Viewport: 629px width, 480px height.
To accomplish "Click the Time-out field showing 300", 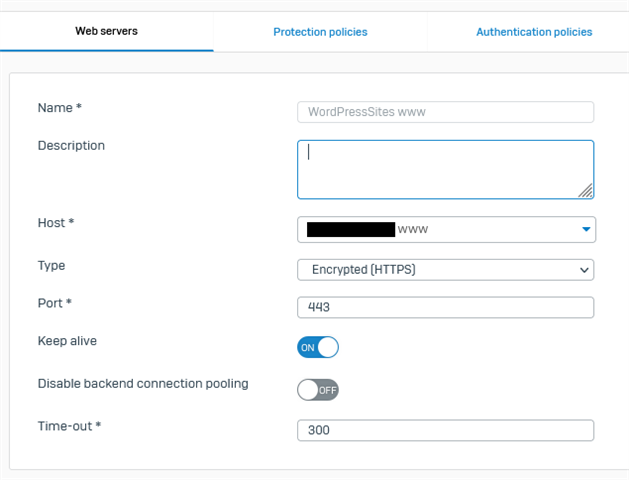I will coord(445,430).
